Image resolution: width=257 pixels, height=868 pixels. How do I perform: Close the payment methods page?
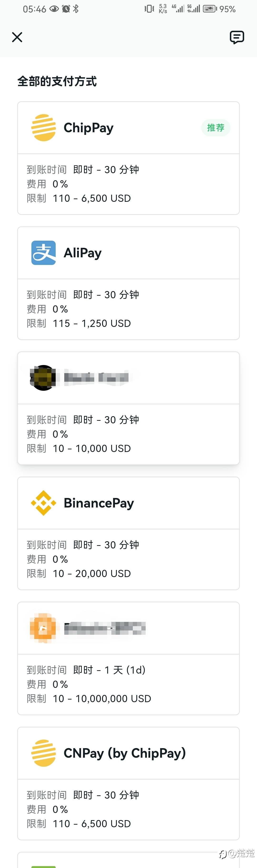pyautogui.click(x=17, y=37)
